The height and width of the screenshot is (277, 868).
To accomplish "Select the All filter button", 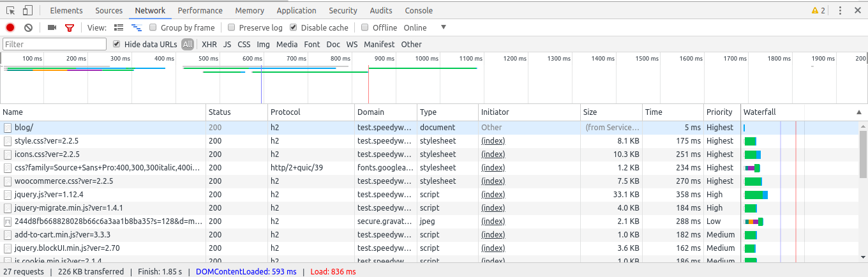I will [188, 44].
